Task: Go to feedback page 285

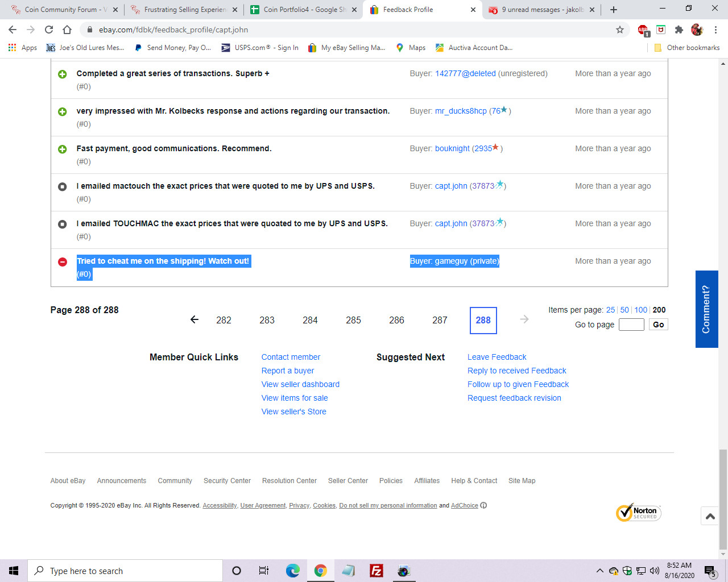Action: [353, 320]
